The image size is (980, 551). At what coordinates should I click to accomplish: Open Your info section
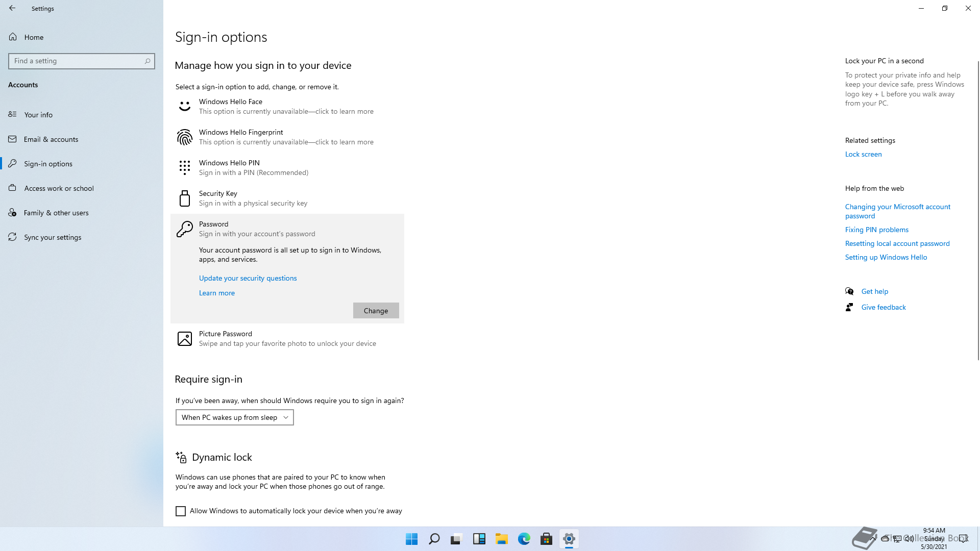point(82,115)
